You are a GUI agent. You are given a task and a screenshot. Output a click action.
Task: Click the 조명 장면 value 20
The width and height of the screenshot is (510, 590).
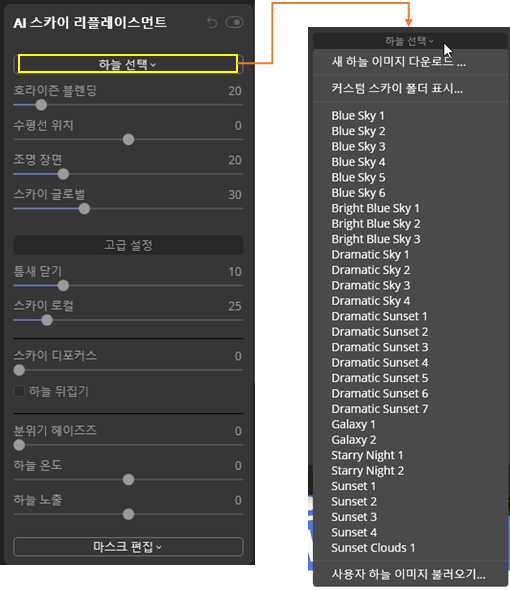tap(235, 160)
